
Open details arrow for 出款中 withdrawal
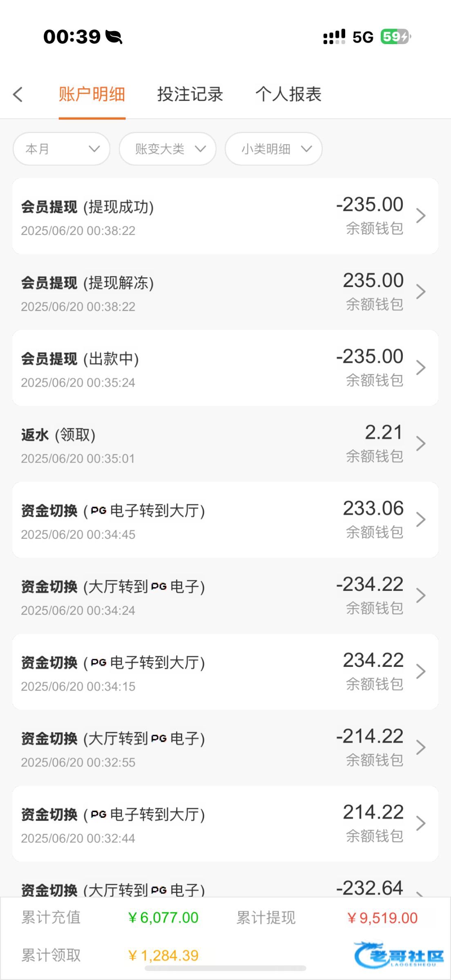coord(421,367)
